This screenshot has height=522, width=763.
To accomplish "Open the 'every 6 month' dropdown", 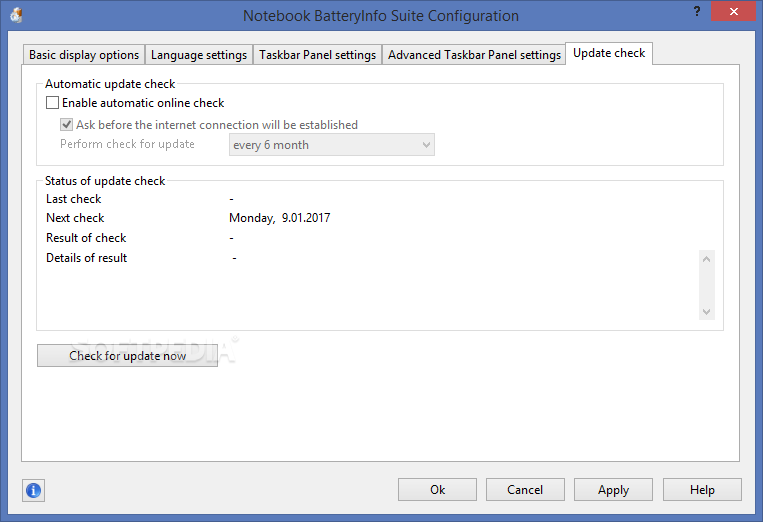I will pyautogui.click(x=331, y=145).
